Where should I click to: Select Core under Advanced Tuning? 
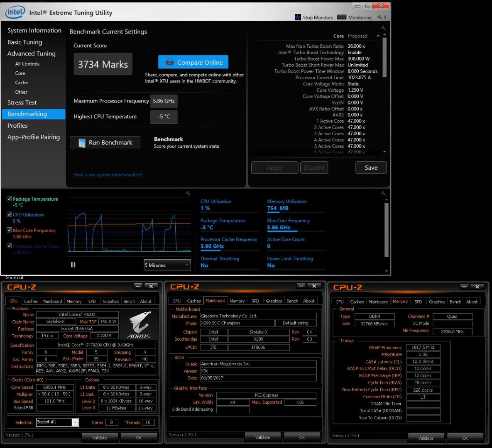pos(20,73)
